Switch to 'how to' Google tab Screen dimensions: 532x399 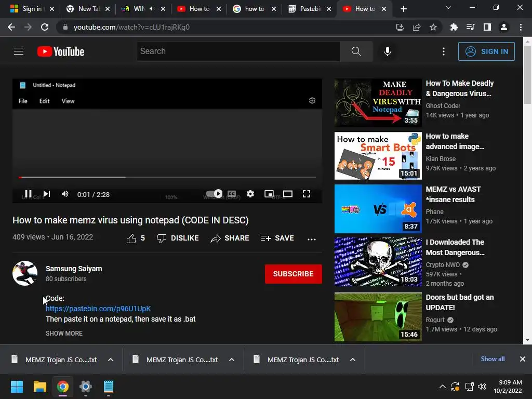point(253,9)
